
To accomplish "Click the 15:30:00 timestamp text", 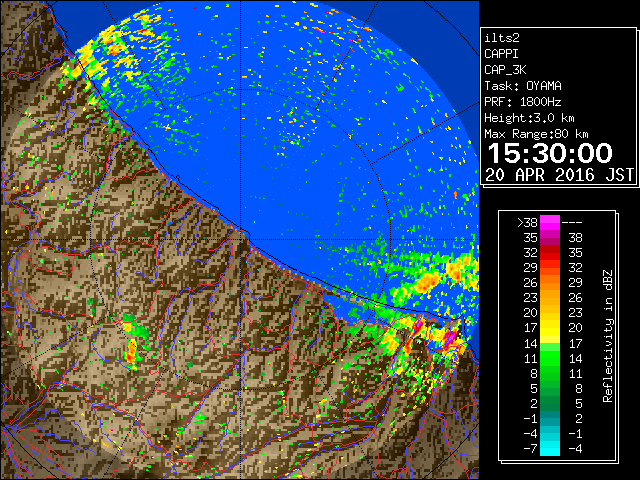I will coord(550,153).
